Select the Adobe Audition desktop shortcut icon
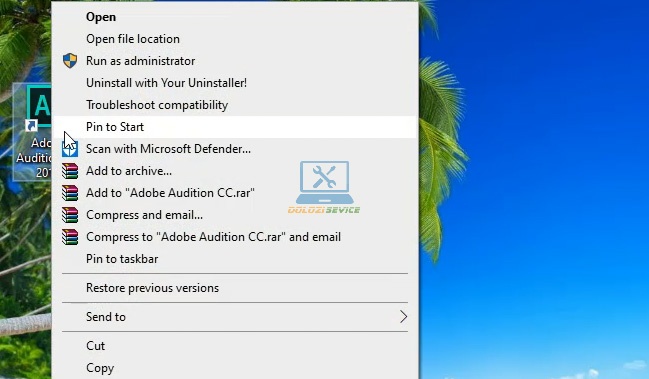Image resolution: width=649 pixels, height=379 pixels. [32, 132]
